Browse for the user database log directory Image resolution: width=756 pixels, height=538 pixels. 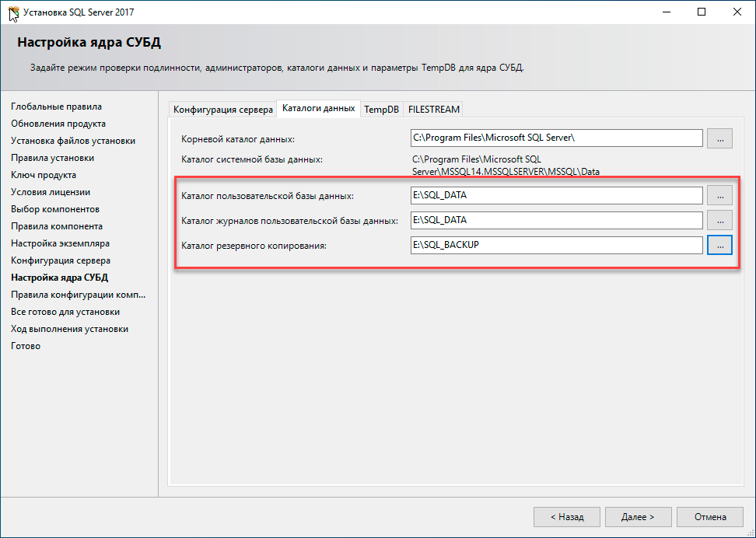point(719,220)
